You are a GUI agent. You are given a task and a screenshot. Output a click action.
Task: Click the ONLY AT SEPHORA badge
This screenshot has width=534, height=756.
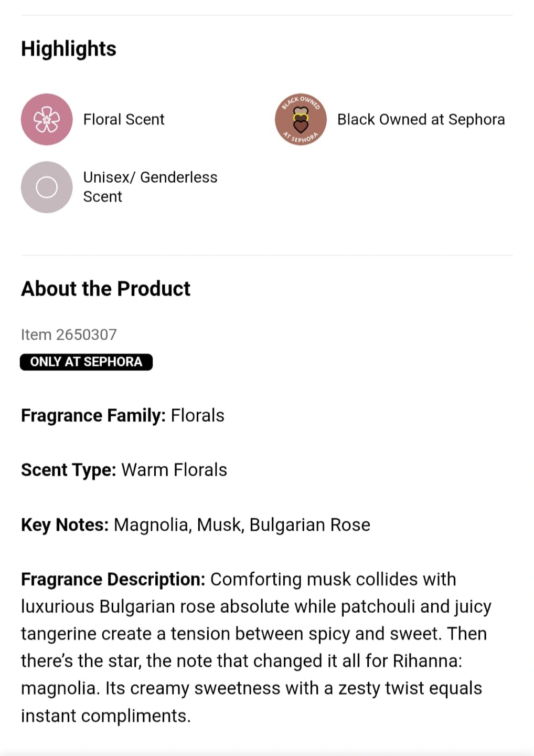tap(86, 362)
